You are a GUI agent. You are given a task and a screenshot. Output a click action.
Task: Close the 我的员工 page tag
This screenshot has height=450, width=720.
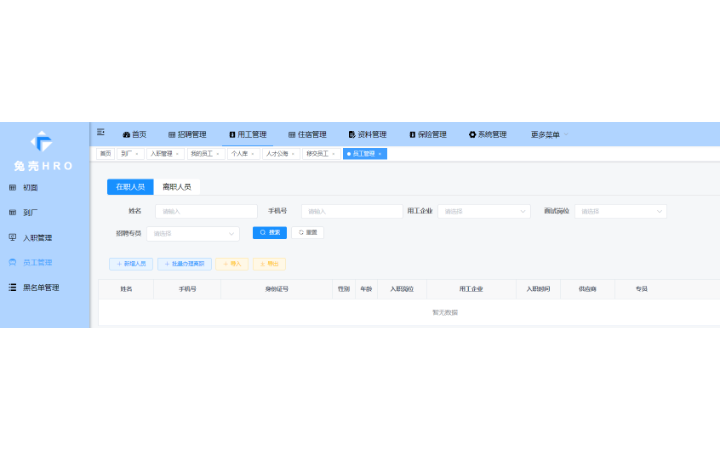(218, 154)
